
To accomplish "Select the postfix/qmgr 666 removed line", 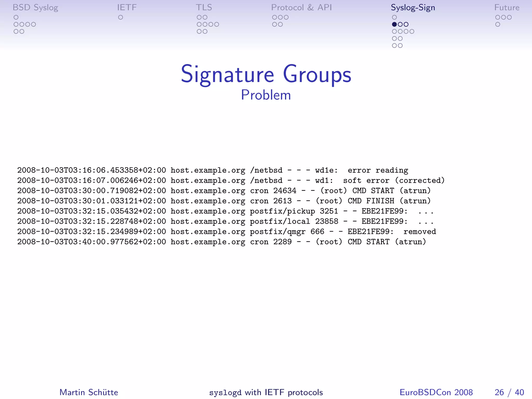I will click(227, 232).
